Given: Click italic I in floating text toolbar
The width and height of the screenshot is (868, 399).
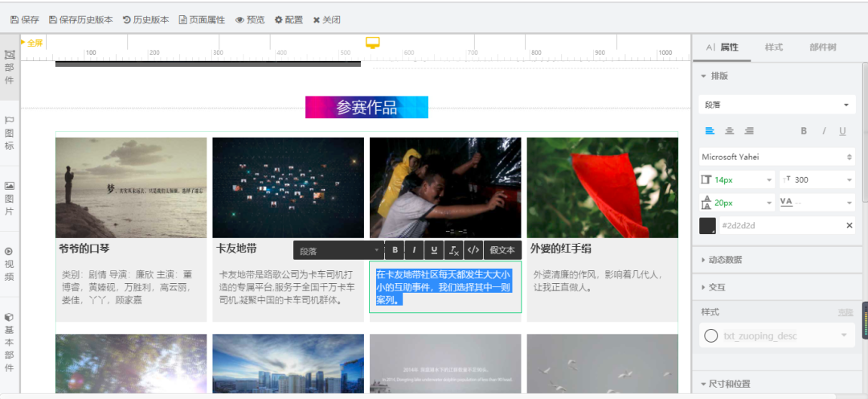Looking at the screenshot, I should pyautogui.click(x=414, y=250).
